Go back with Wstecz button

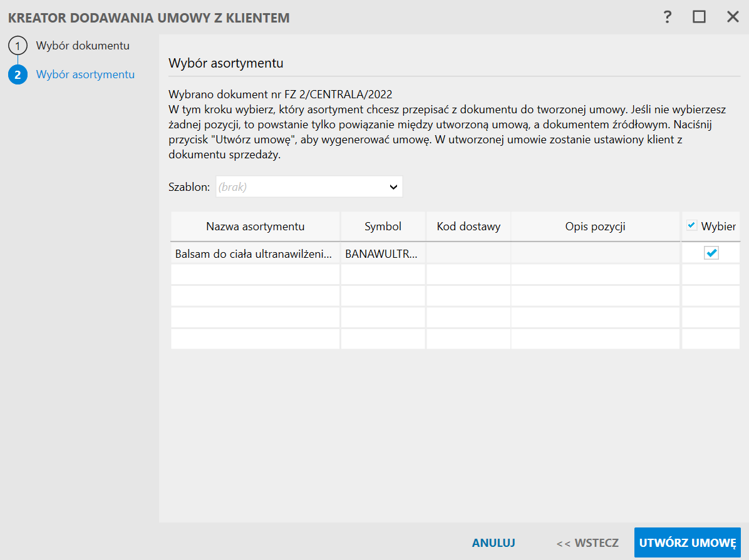tap(587, 543)
